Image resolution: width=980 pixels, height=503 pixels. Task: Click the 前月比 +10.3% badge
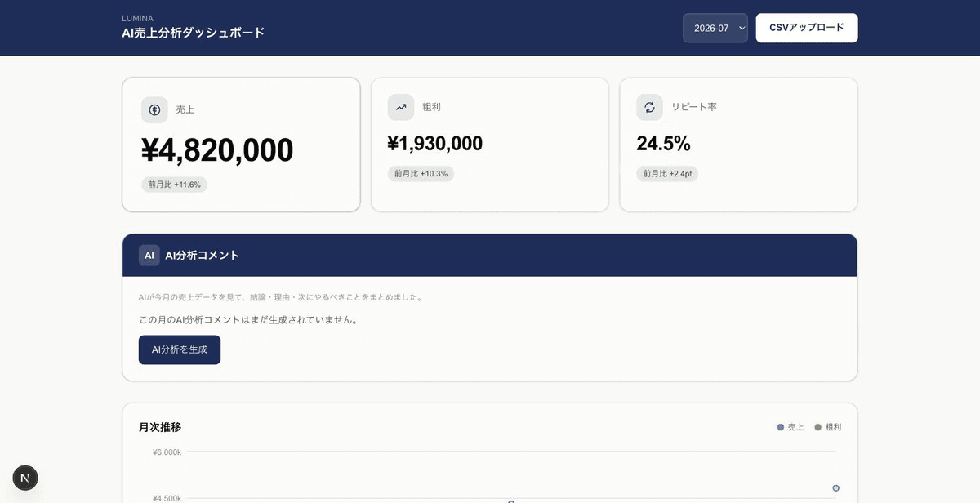421,174
